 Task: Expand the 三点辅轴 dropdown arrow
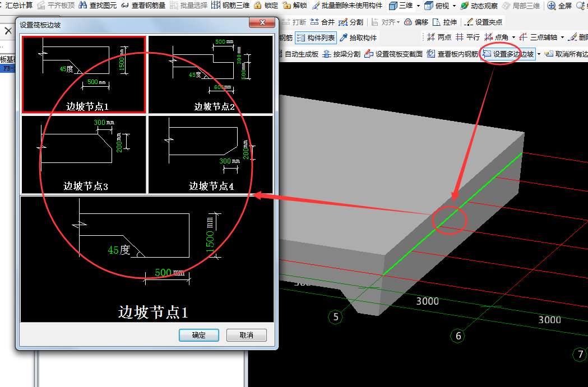(562, 38)
